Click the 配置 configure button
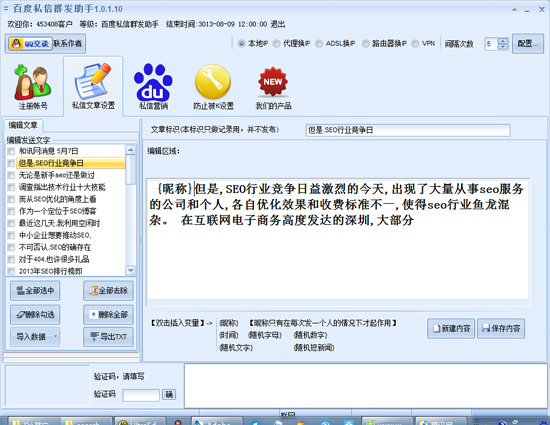This screenshot has width=550, height=425. point(528,43)
